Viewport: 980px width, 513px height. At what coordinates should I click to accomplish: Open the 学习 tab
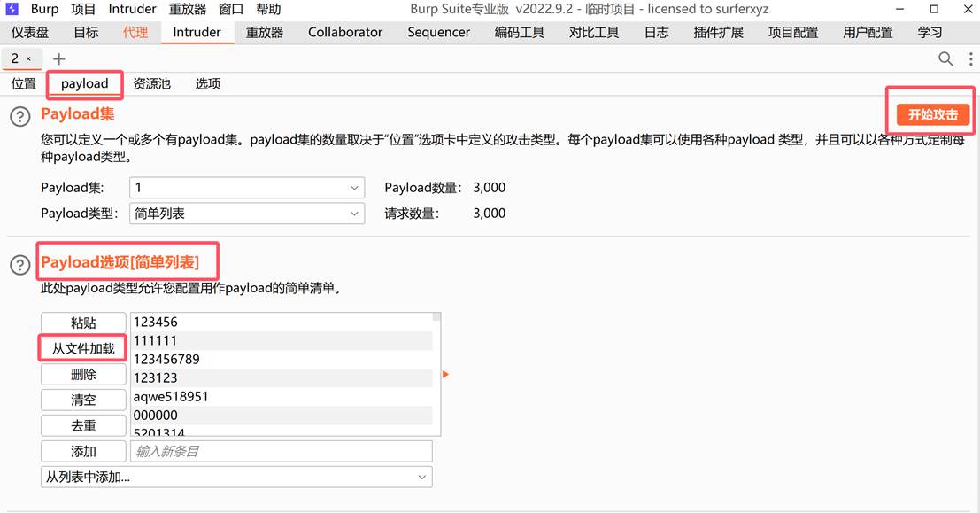click(x=930, y=33)
